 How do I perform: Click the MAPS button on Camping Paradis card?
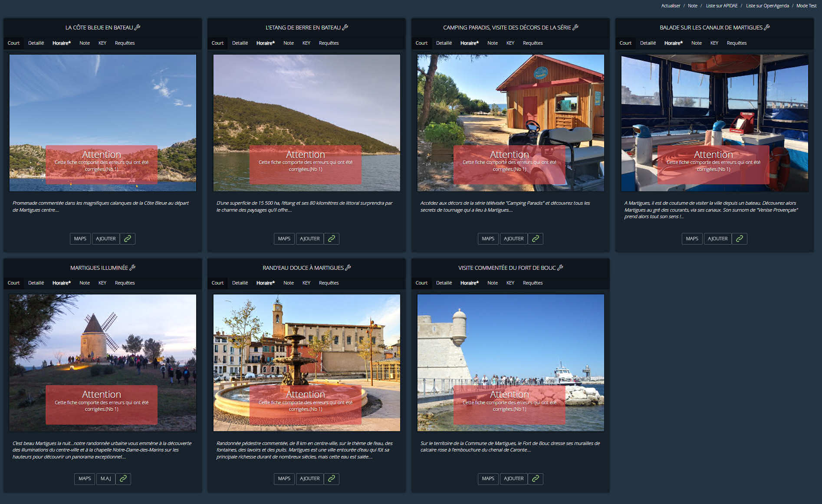(x=488, y=239)
